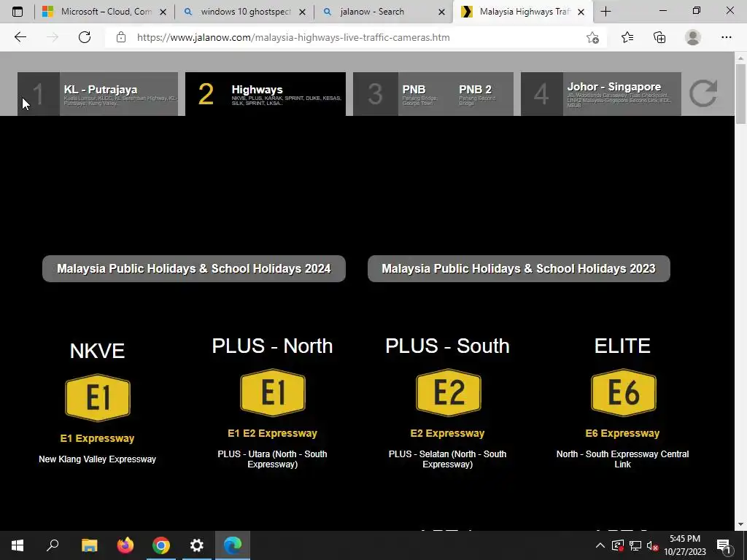The height and width of the screenshot is (560, 747).
Task: Click the PLUS - North heading
Action: tap(273, 346)
